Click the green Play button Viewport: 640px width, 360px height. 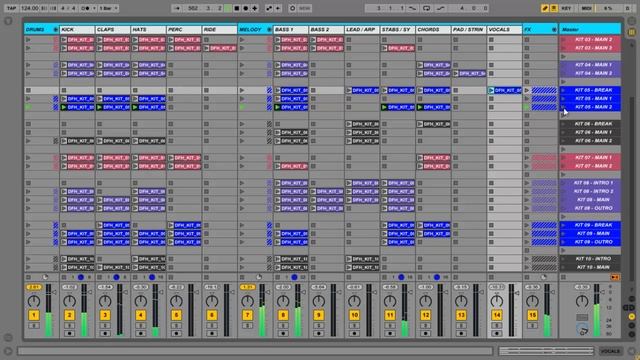pyautogui.click(x=227, y=8)
